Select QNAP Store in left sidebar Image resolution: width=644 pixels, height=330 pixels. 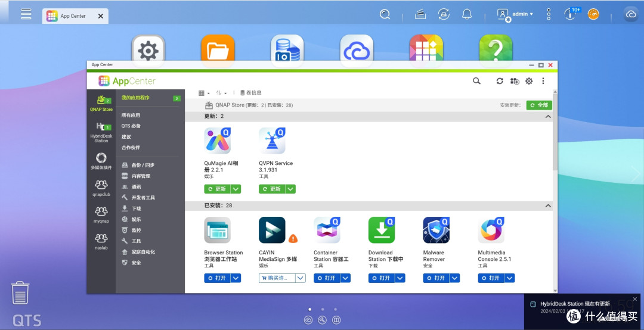click(x=101, y=104)
